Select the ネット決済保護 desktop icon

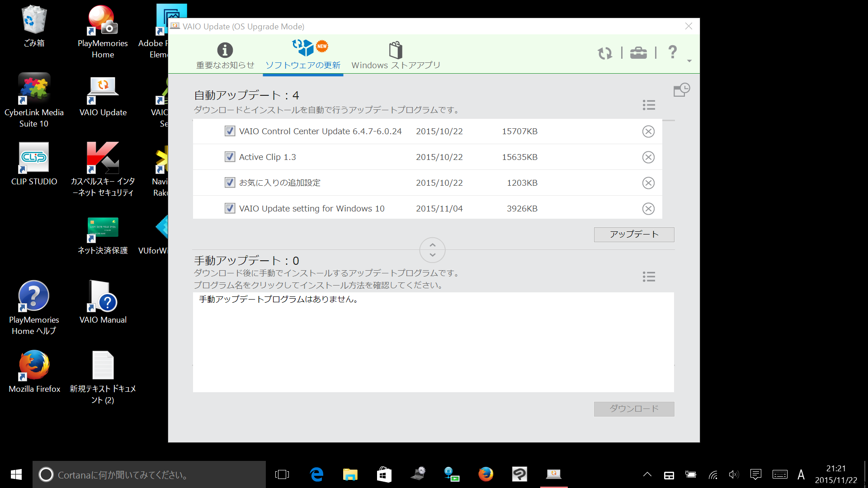click(x=103, y=236)
